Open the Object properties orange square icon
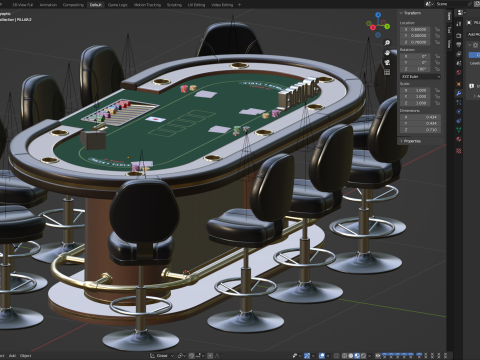Screen dimensions: 480x360 pyautogui.click(x=459, y=84)
